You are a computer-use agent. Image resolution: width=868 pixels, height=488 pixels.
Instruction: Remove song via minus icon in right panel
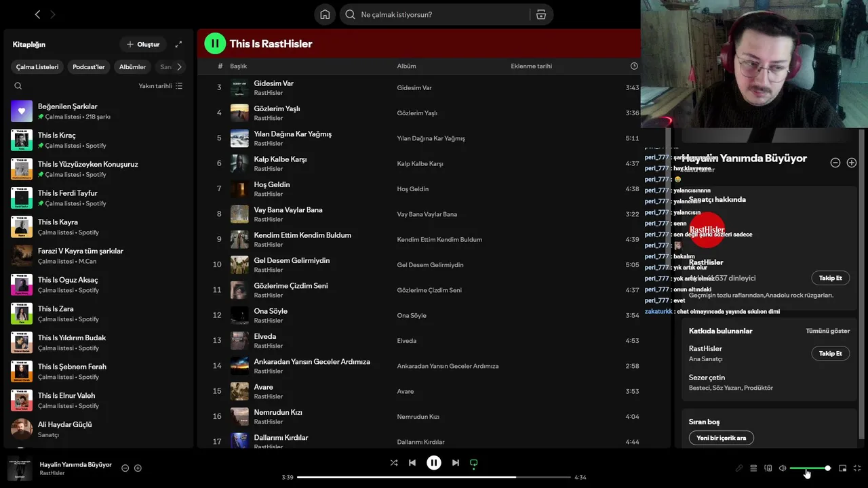pos(835,163)
